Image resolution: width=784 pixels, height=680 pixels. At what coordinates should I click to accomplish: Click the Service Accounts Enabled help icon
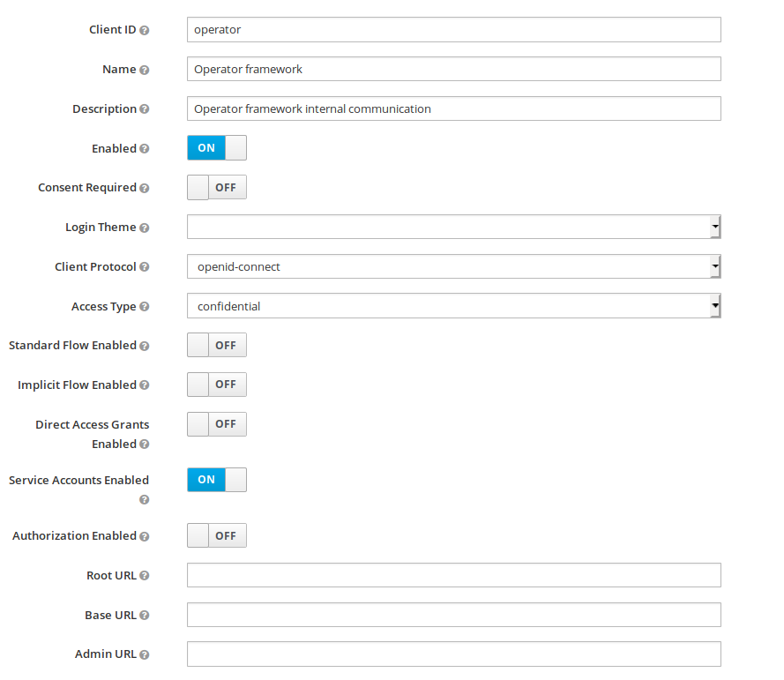145,500
